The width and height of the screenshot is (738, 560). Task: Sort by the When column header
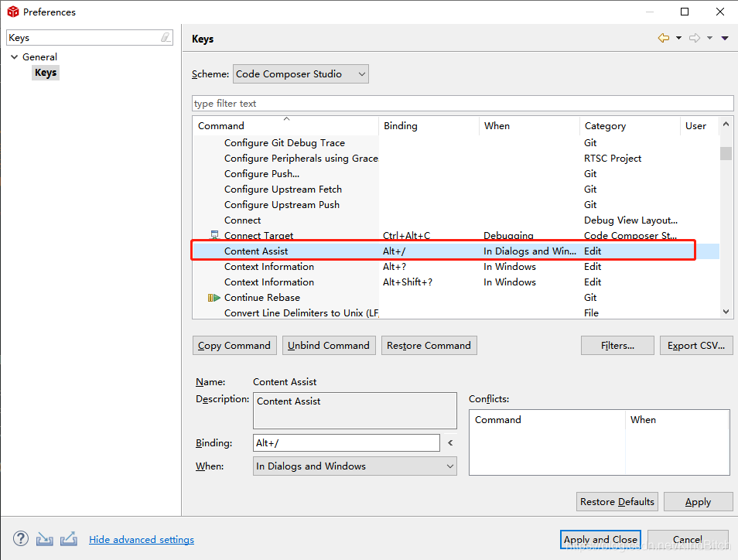(529, 125)
